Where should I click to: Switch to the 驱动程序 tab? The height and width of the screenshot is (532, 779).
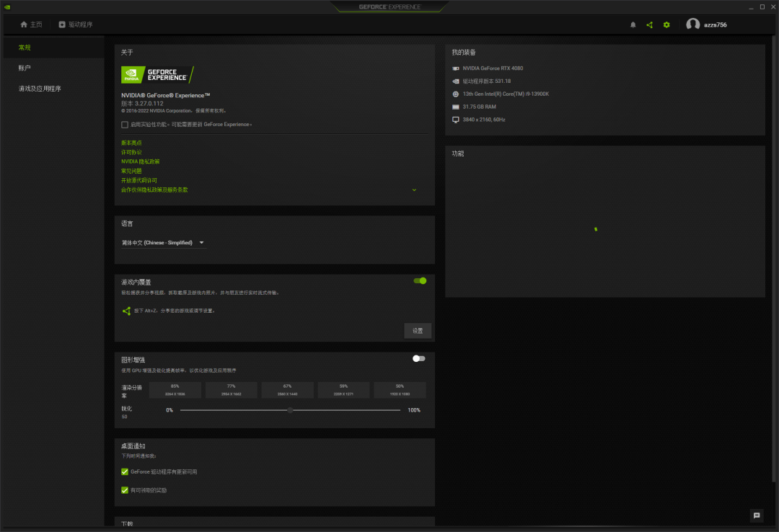76,25
